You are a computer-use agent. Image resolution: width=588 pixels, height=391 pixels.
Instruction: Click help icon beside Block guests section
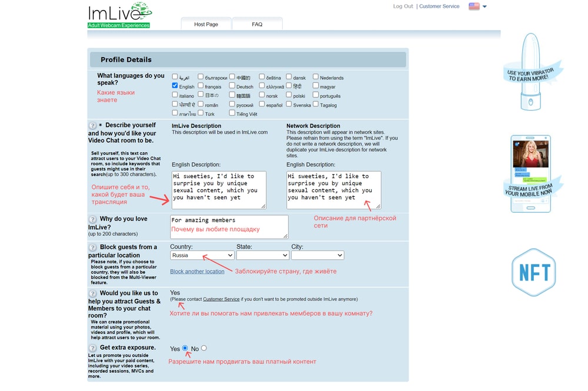coord(92,248)
